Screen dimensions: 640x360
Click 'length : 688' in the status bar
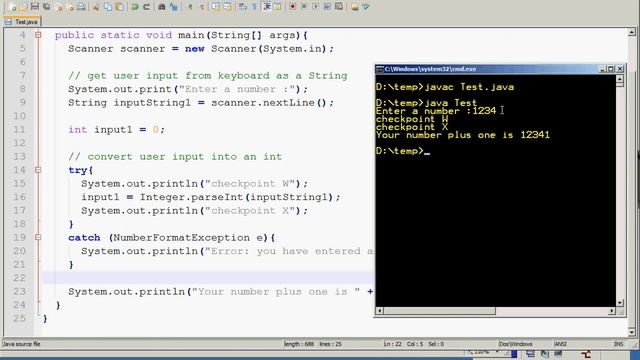pyautogui.click(x=299, y=344)
